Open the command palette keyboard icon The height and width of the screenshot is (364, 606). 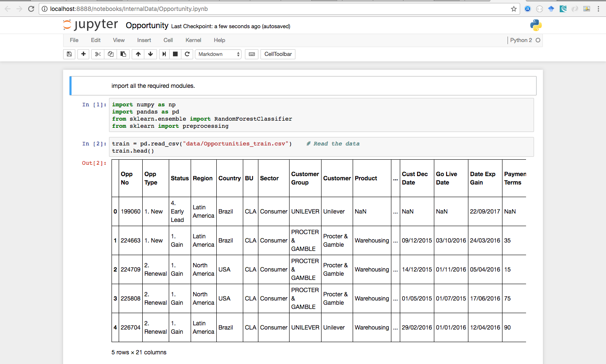(x=252, y=54)
